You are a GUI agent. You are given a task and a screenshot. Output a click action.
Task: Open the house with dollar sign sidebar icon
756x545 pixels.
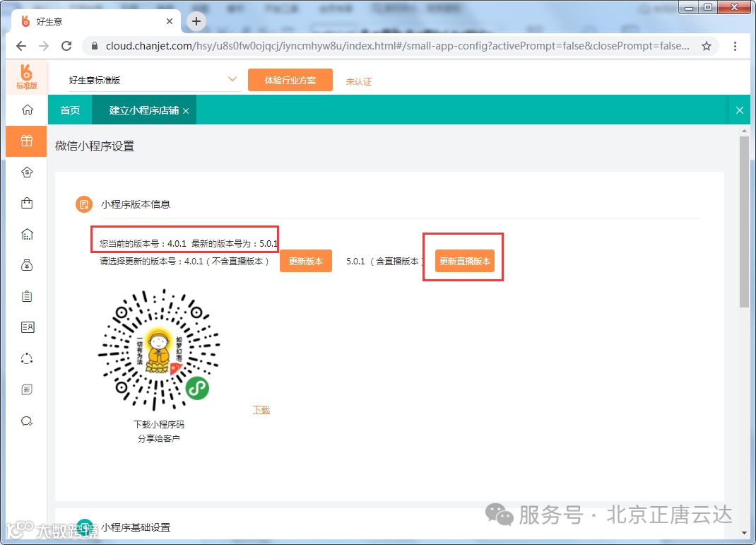click(x=27, y=172)
